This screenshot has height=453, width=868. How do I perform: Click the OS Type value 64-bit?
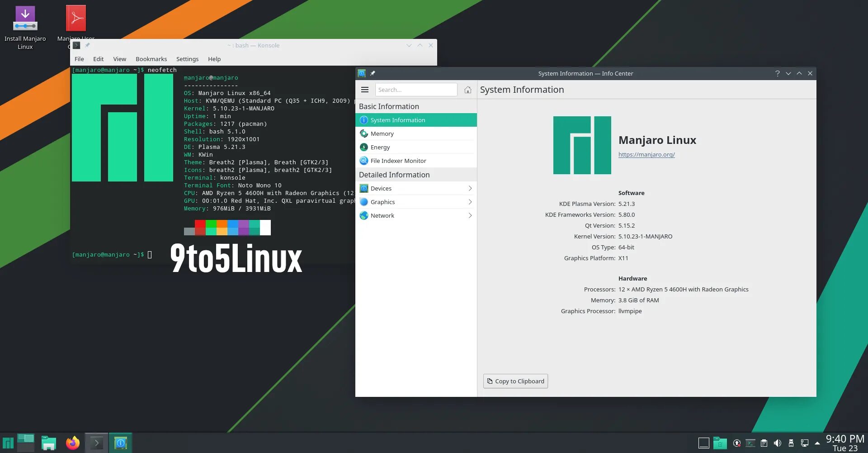[x=626, y=247]
